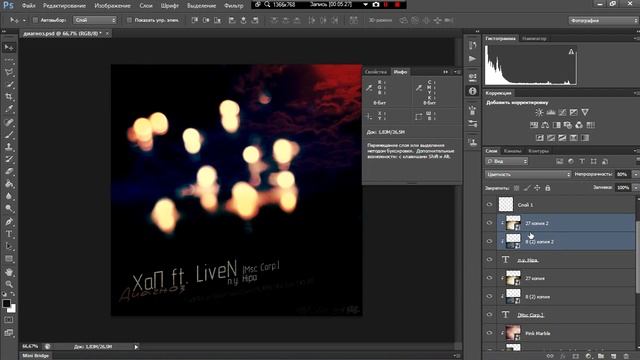Image resolution: width=640 pixels, height=360 pixels.
Task: Open the Mini Bridge panel
Action: [36, 356]
